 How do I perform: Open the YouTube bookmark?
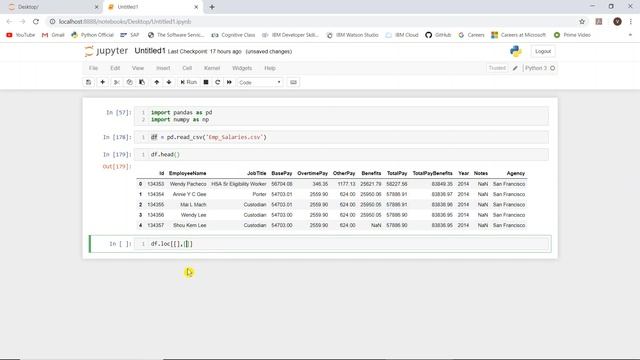(20, 35)
